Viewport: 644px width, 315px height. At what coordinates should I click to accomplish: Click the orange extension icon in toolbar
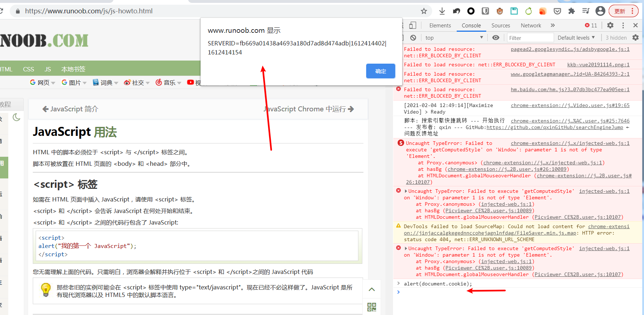click(x=543, y=11)
